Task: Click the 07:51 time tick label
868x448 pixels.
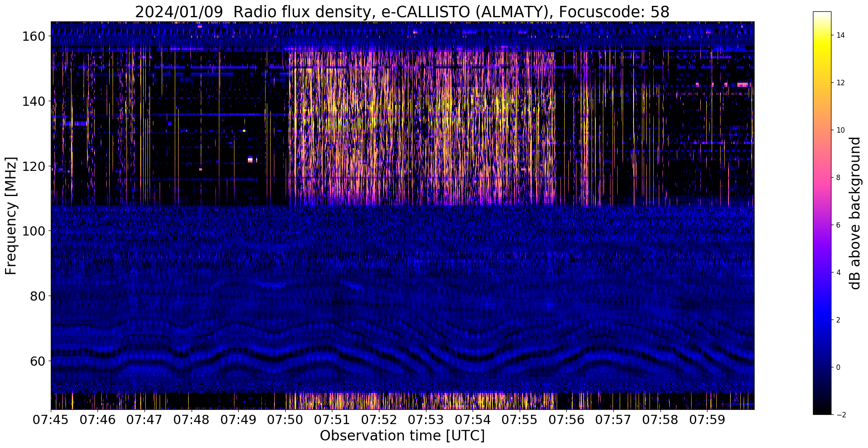Action: (x=332, y=419)
